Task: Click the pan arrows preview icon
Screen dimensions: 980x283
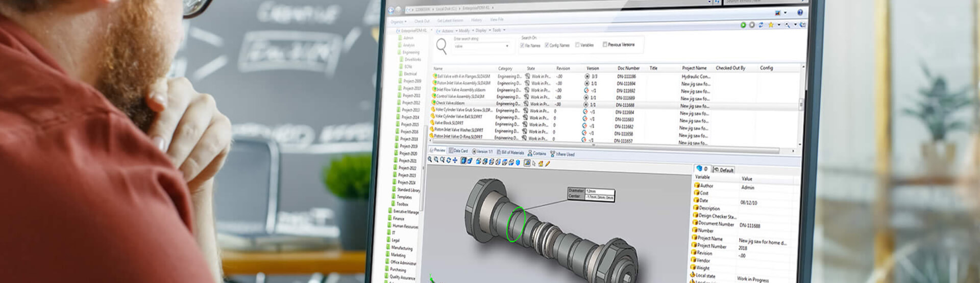Action: coord(455,160)
